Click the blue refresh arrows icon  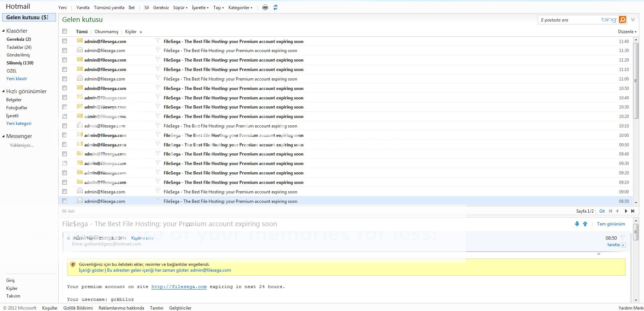click(275, 7)
